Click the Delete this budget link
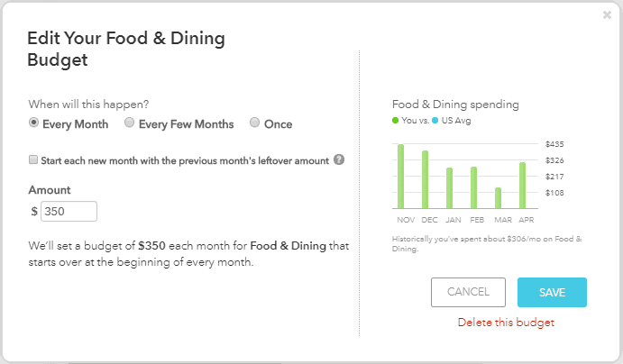Screen dimensions: 623x364 point(506,323)
